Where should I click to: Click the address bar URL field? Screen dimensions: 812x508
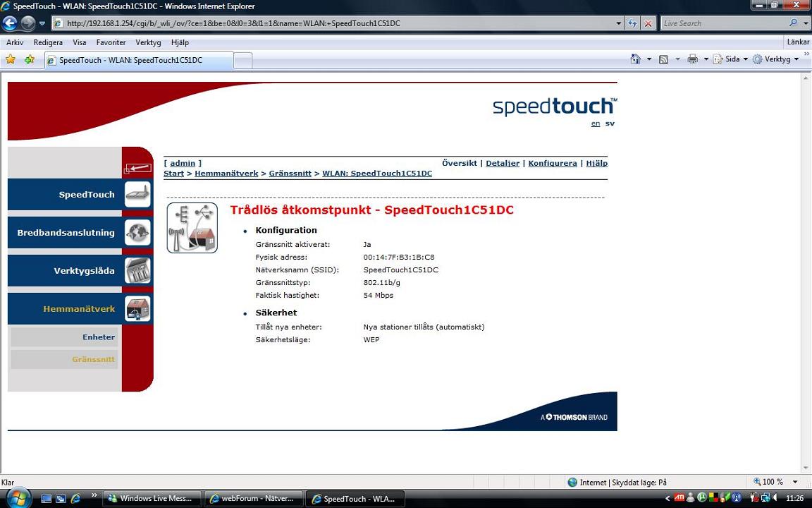coord(331,23)
